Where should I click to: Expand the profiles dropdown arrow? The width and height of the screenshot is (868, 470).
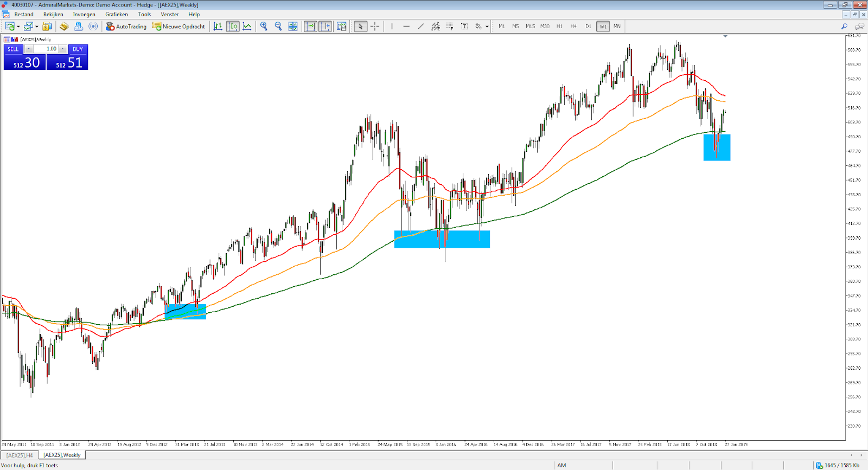(x=37, y=27)
